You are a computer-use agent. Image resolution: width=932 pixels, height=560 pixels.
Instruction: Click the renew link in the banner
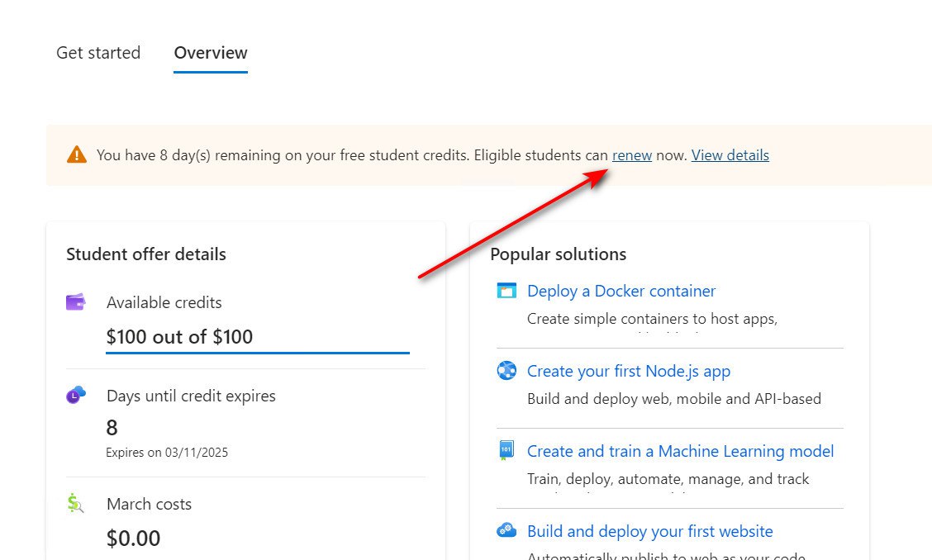point(632,155)
